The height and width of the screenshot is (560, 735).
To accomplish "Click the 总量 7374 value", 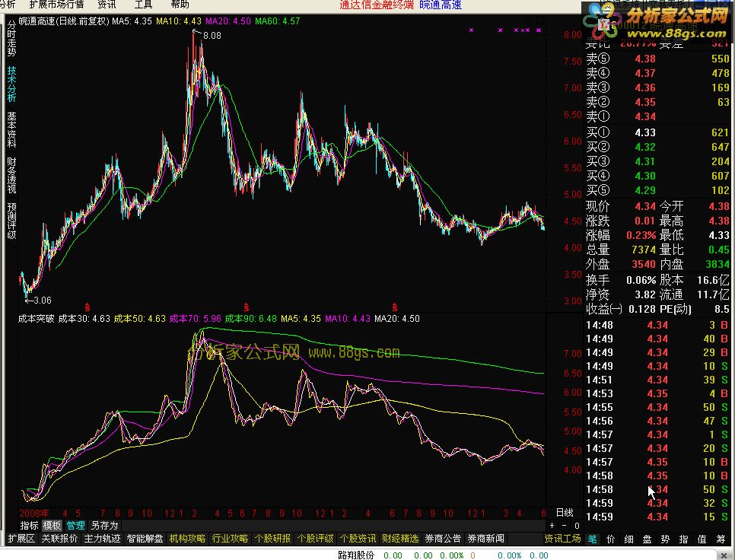I will tap(644, 250).
